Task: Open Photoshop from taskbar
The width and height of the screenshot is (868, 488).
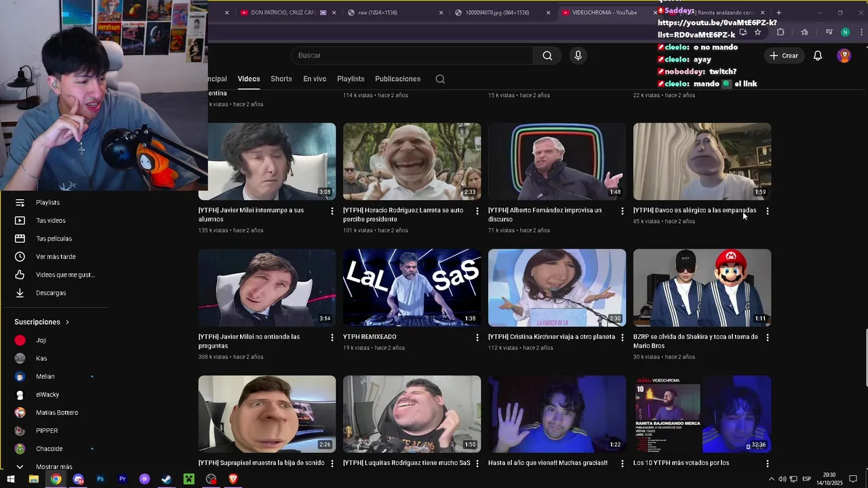Action: [x=100, y=479]
